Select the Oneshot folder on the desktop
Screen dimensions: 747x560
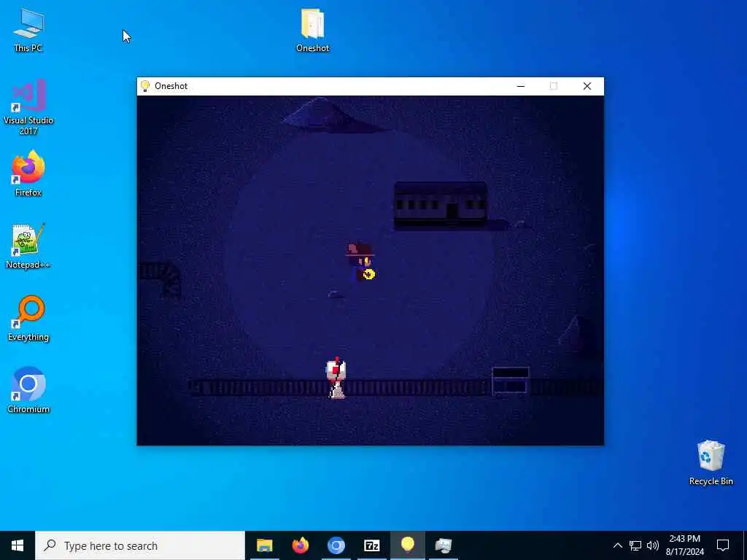coord(312,30)
